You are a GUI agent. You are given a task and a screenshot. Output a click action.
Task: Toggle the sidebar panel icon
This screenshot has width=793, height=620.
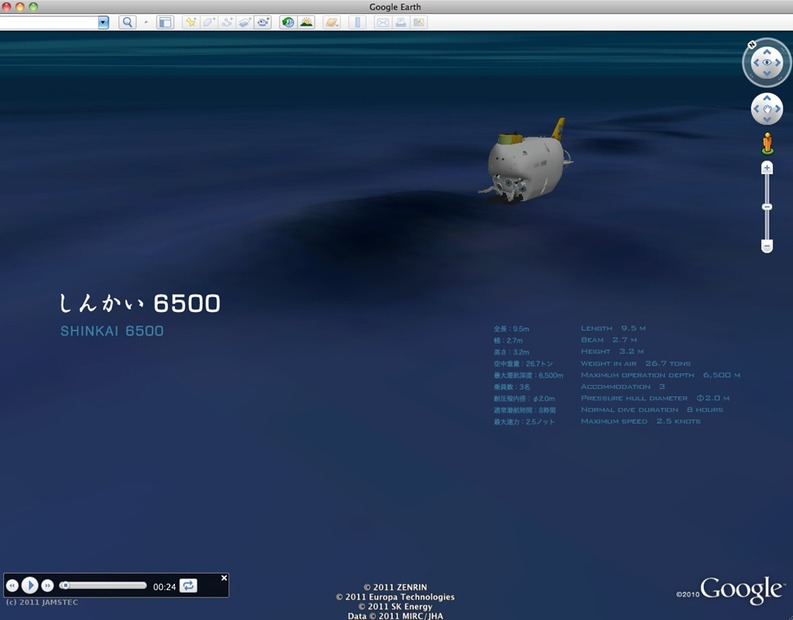[165, 22]
